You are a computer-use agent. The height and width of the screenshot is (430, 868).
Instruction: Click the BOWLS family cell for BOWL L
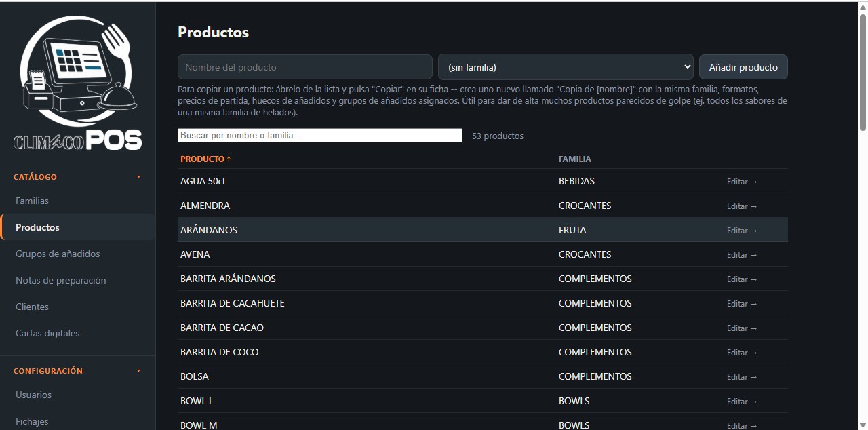(574, 401)
